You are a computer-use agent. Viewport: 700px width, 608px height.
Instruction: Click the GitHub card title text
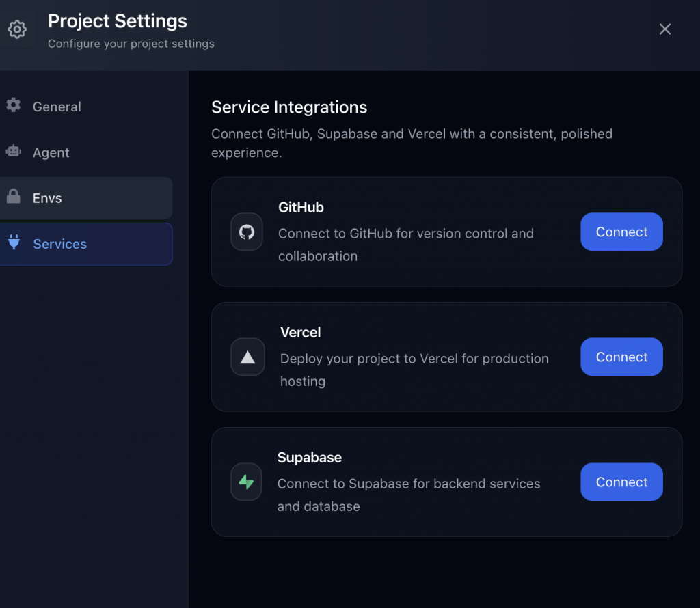[301, 207]
